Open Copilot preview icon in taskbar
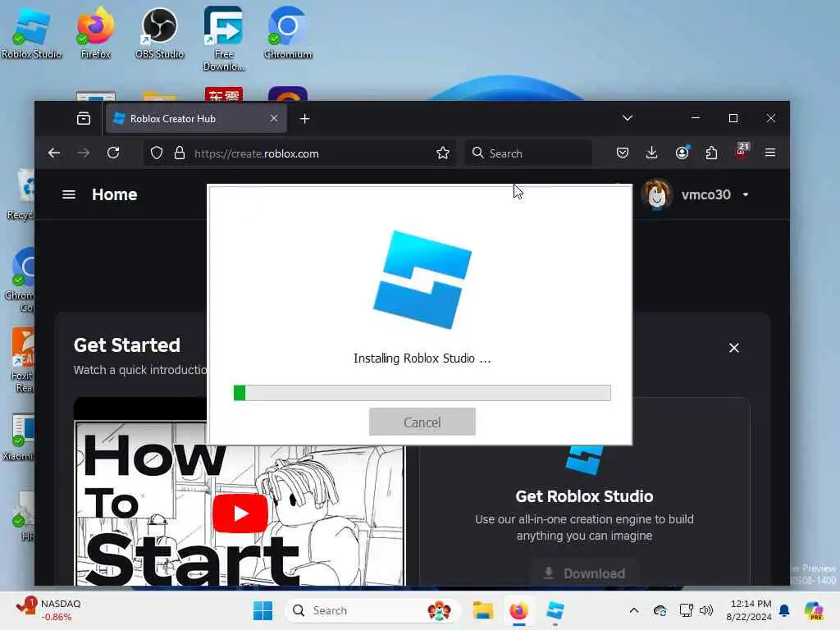Viewport: 840px width, 630px height. click(814, 610)
